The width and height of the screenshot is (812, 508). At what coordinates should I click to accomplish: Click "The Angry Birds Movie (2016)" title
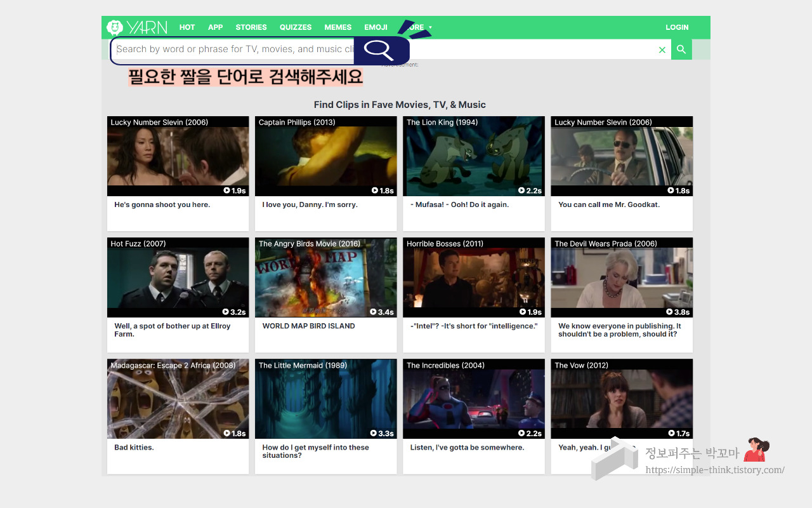click(310, 244)
